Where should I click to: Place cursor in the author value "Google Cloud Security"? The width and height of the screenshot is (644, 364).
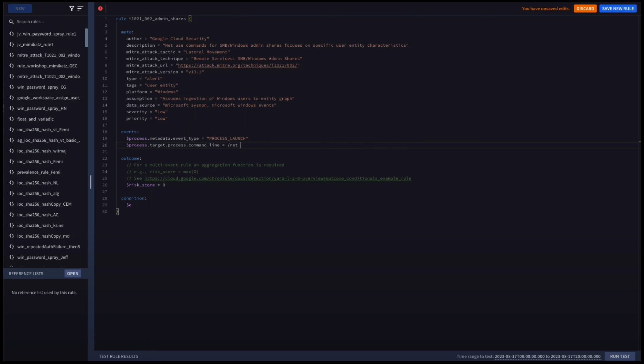[179, 39]
